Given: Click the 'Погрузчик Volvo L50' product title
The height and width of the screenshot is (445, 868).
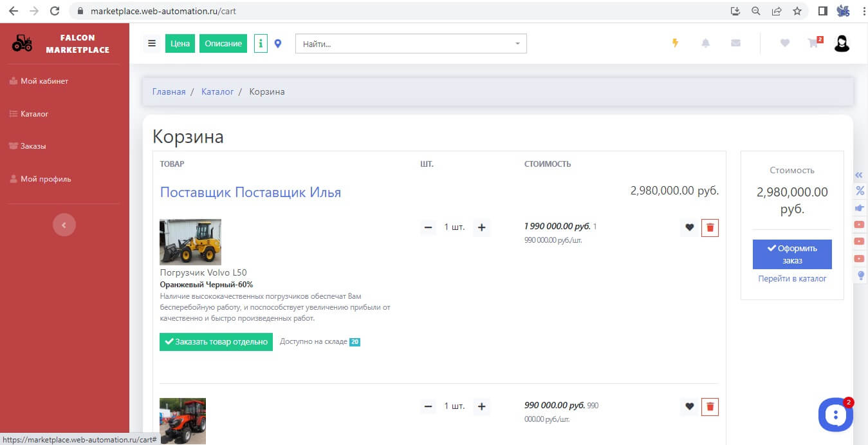Looking at the screenshot, I should coord(203,272).
